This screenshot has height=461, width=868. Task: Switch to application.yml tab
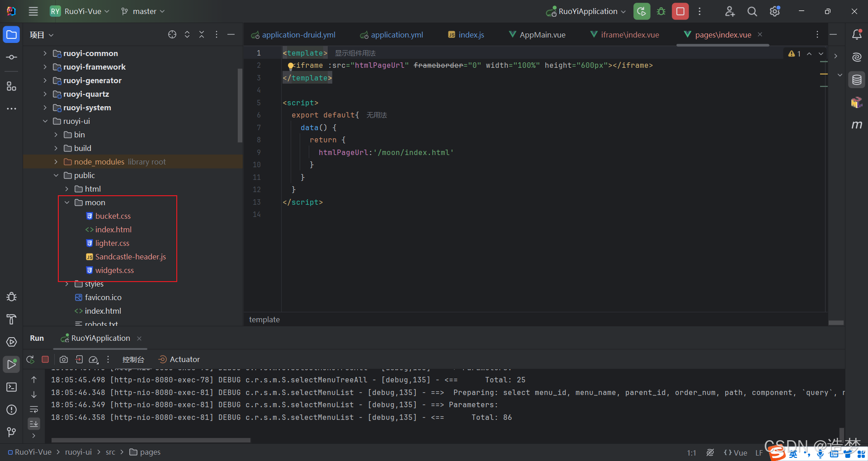tap(392, 35)
